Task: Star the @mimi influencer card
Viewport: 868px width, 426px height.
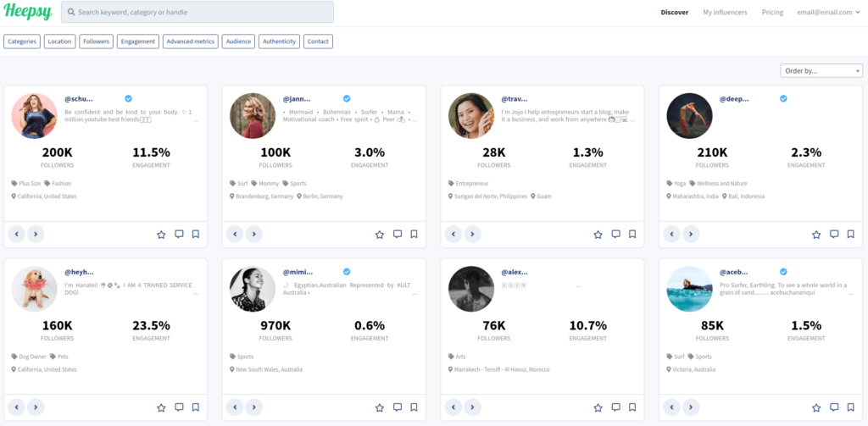Action: [x=380, y=407]
